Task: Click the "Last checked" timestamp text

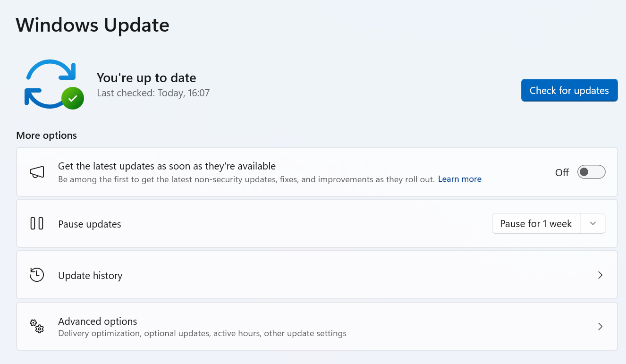Action: pyautogui.click(x=153, y=93)
